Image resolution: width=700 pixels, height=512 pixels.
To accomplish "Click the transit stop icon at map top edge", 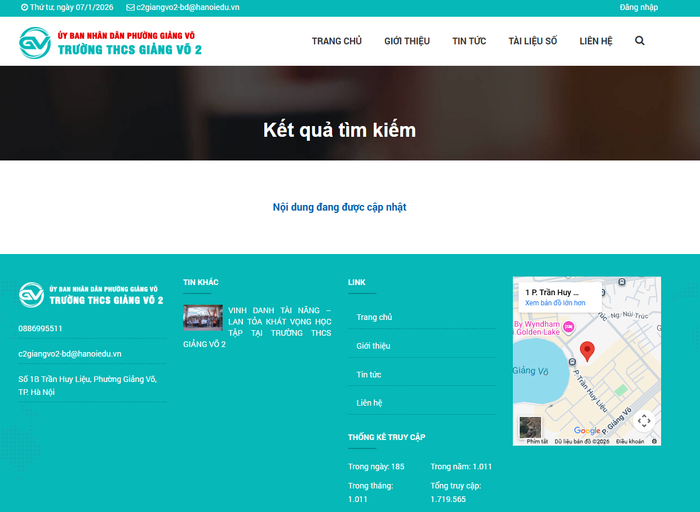I will 622,282.
